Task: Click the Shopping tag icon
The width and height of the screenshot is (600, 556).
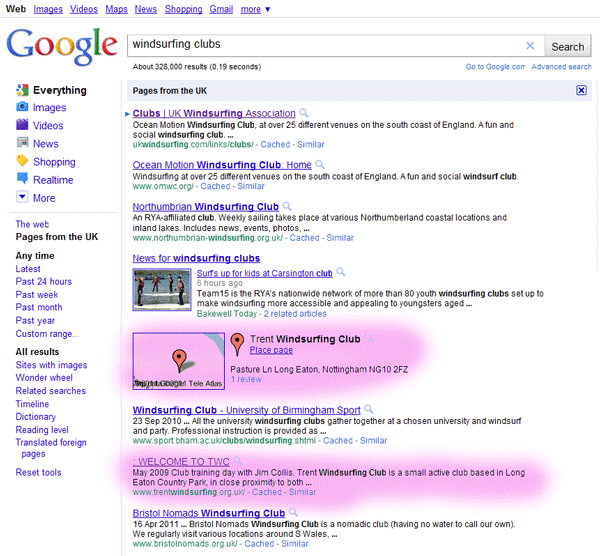Action: tap(22, 162)
